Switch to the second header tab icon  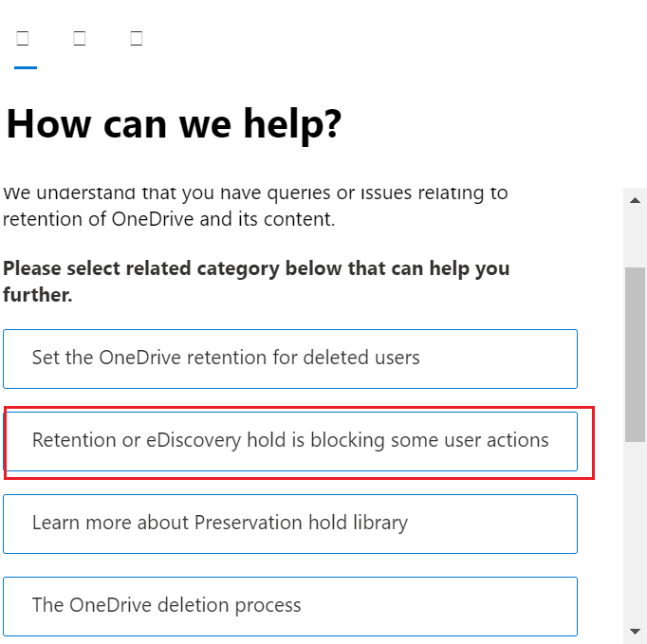coord(80,38)
